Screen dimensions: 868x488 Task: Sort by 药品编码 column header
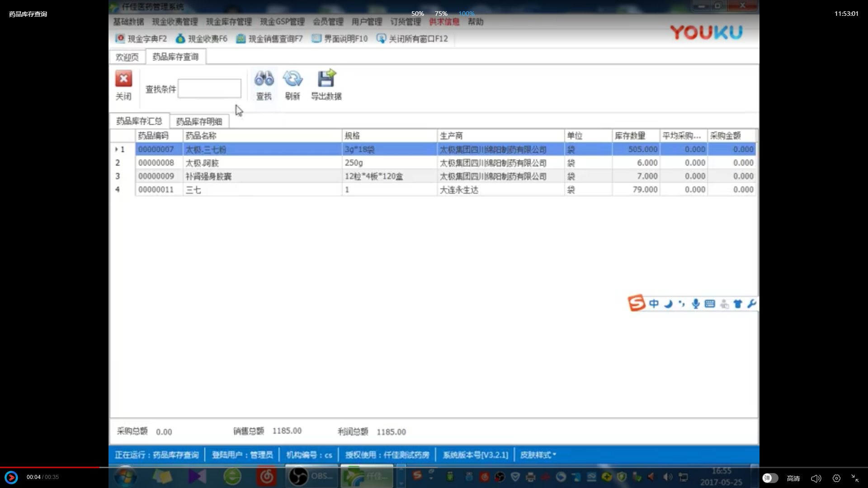pyautogui.click(x=159, y=136)
